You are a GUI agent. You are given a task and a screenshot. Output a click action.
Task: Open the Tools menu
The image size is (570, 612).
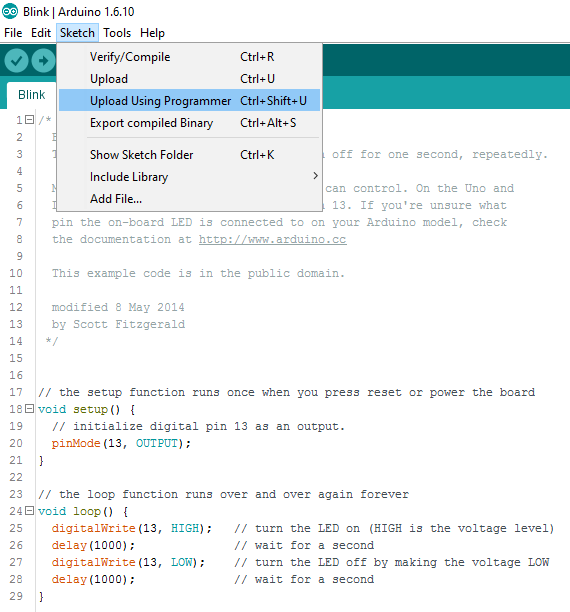click(117, 33)
